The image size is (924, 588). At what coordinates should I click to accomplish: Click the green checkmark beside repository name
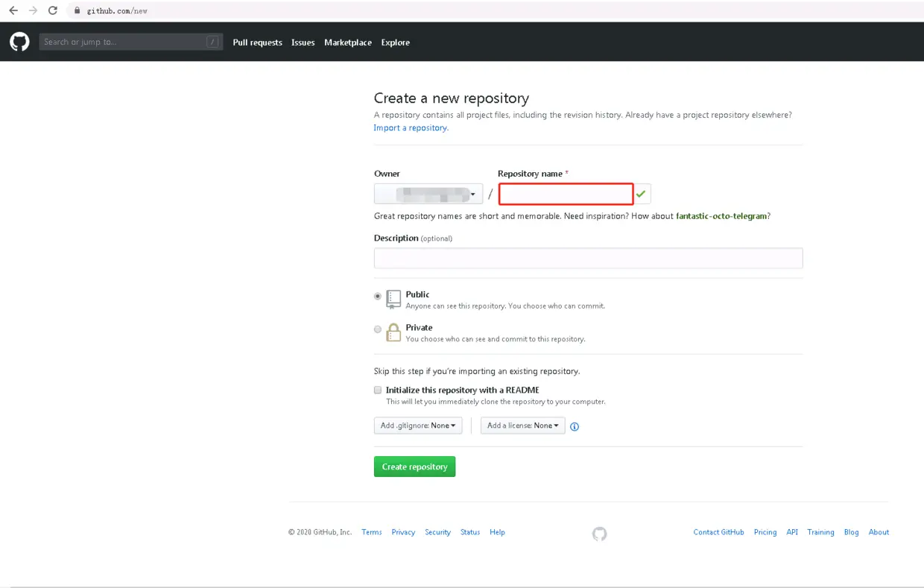pos(641,193)
